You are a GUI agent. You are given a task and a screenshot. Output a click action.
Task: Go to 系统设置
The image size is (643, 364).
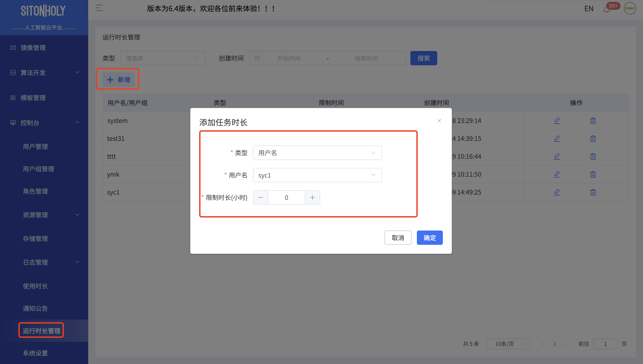35,353
